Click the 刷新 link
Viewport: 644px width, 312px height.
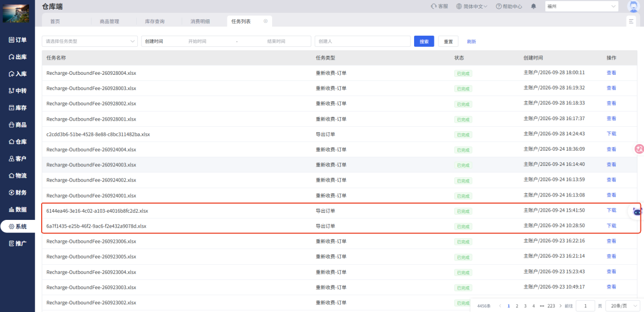(x=472, y=42)
